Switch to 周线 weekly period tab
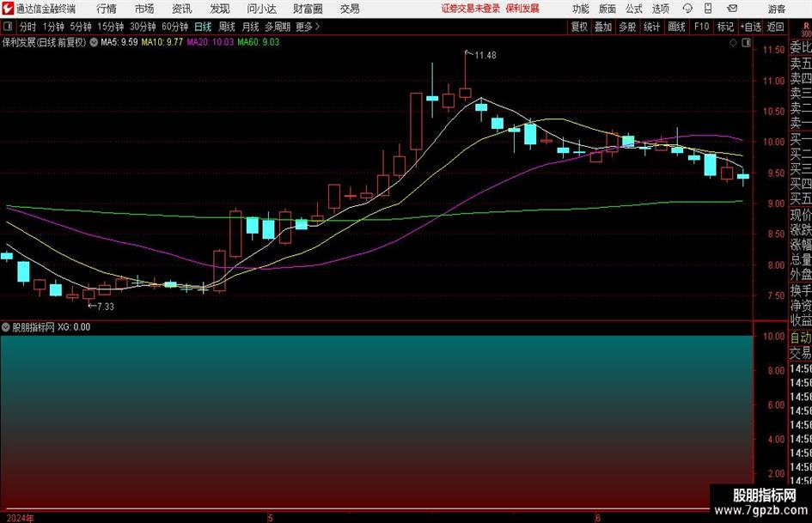This screenshot has height=523, width=812. [227, 27]
